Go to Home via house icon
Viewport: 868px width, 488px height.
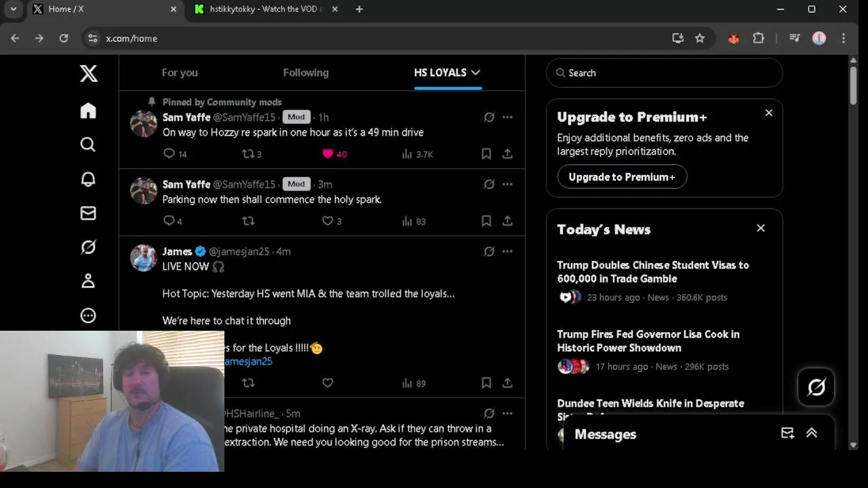[x=88, y=110]
